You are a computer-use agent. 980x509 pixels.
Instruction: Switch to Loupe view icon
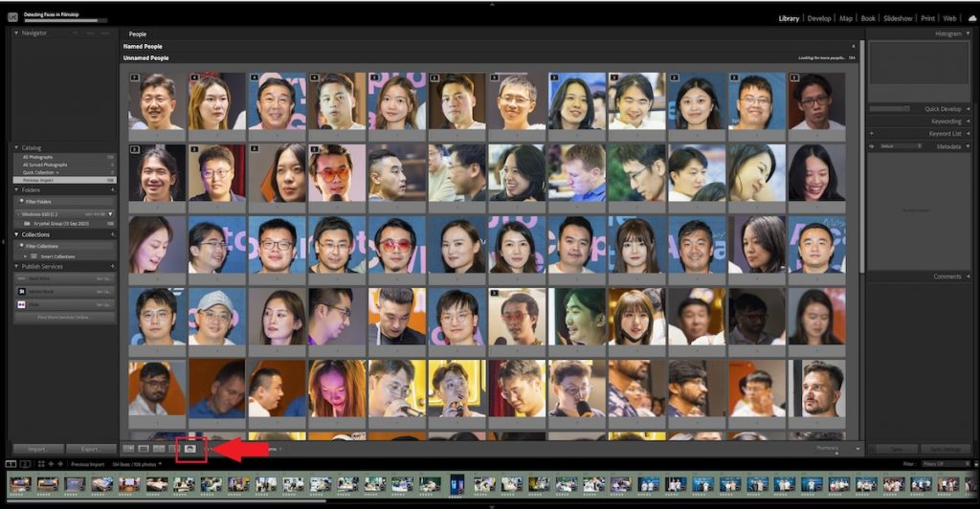pyautogui.click(x=144, y=449)
